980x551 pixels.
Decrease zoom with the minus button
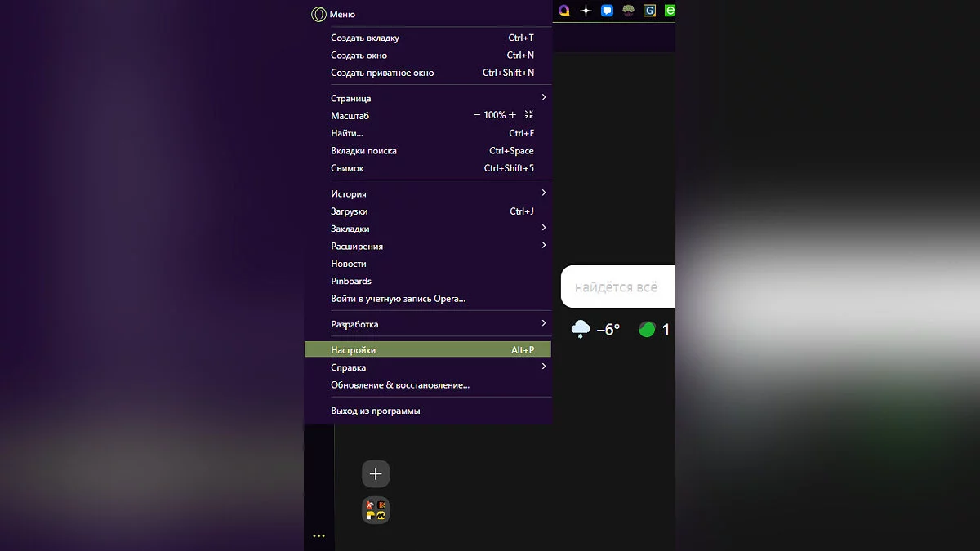[477, 115]
